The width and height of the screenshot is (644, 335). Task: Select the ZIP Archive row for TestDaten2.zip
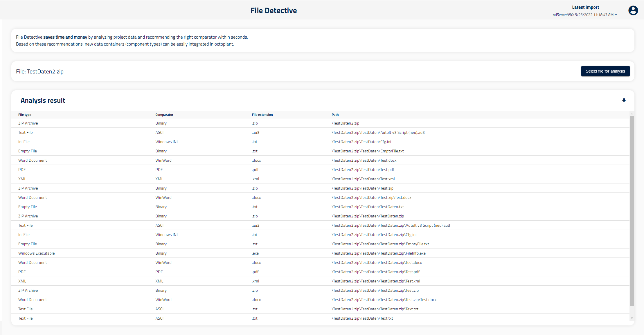pos(174,123)
